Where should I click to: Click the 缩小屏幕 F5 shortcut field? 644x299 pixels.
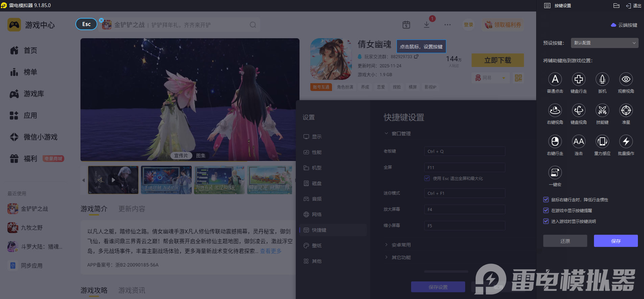464,226
